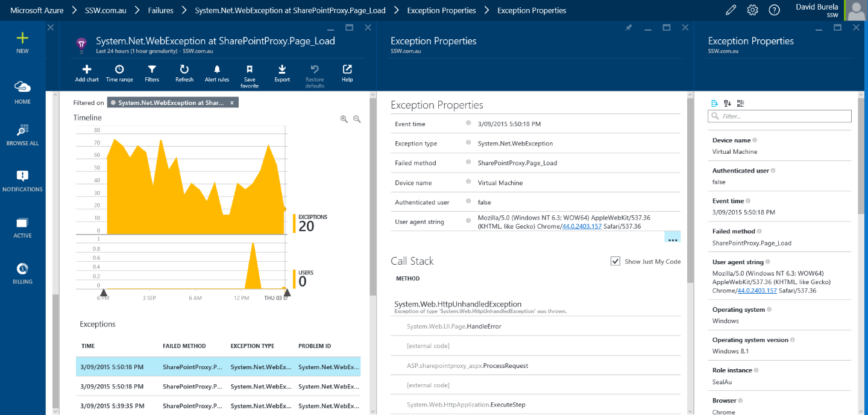
Task: Zoom in on the Timeline chart
Action: (344, 119)
